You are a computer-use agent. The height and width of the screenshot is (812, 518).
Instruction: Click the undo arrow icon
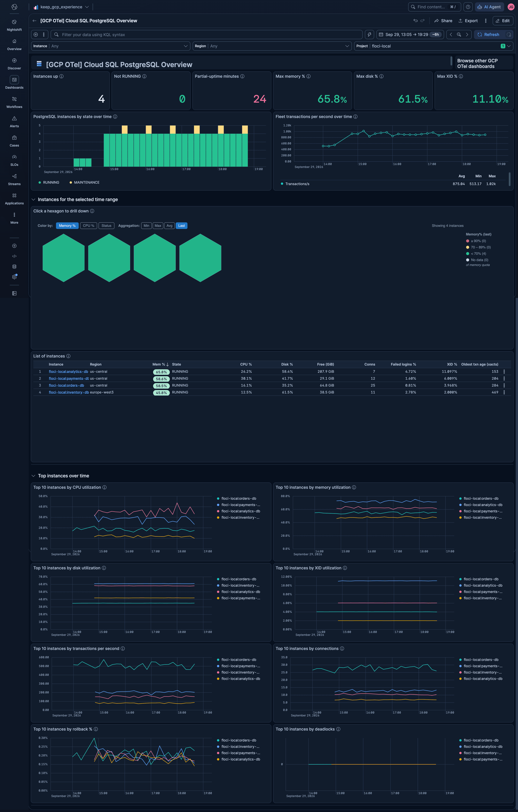coord(416,21)
